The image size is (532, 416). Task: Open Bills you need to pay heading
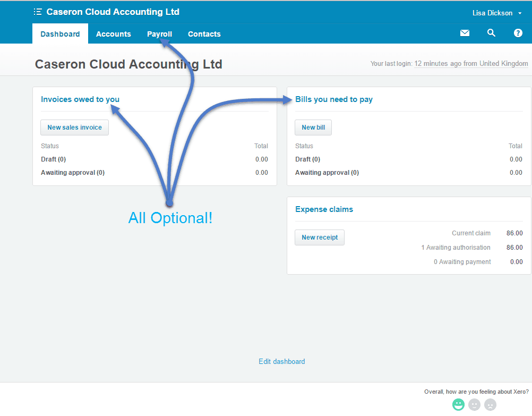point(334,99)
